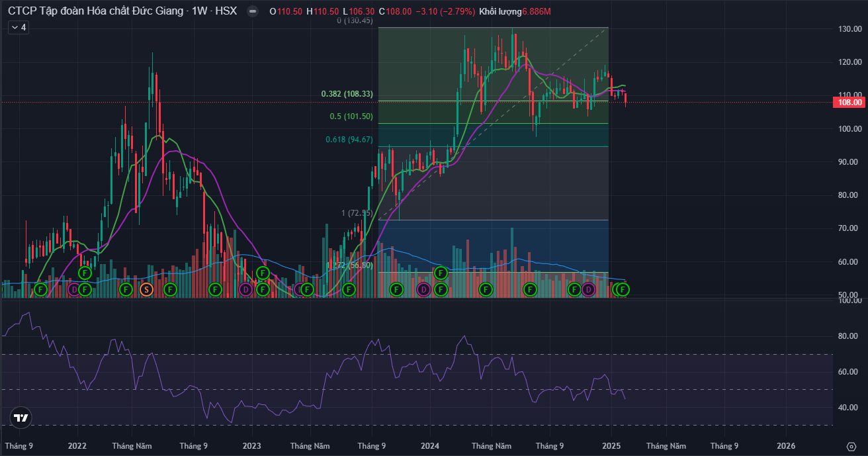Viewport: 868px width, 456px height.
Task: Select the Fibonacci label 0.618 (94.67)
Action: pyautogui.click(x=349, y=139)
